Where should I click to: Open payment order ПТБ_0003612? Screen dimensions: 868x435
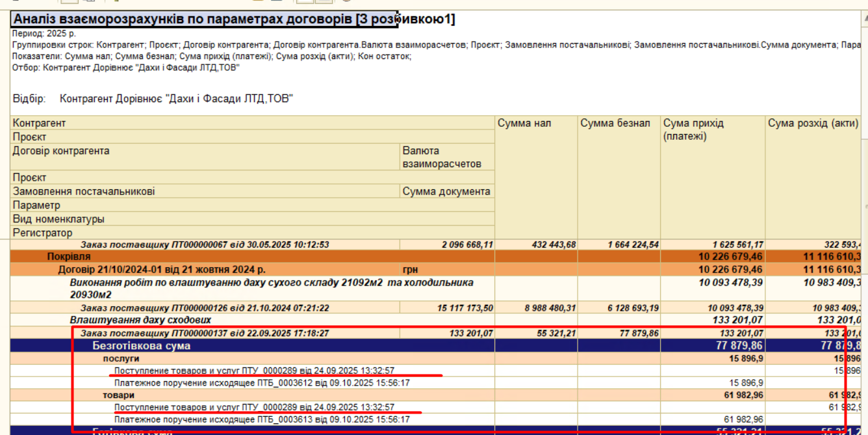(262, 383)
